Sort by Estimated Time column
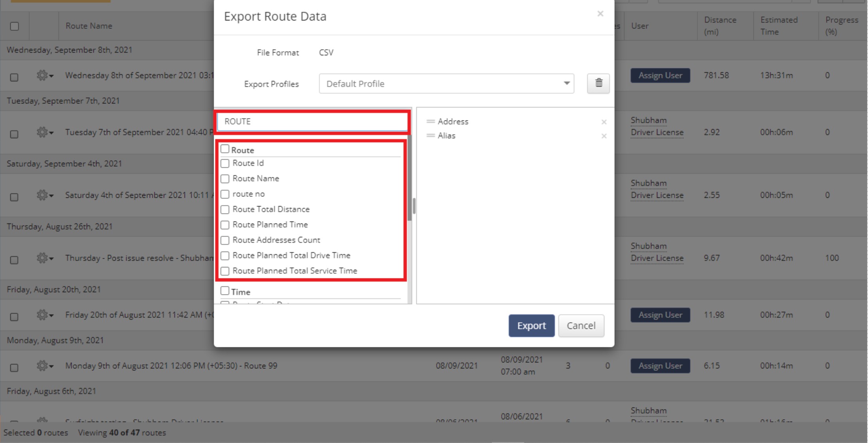 [779, 26]
